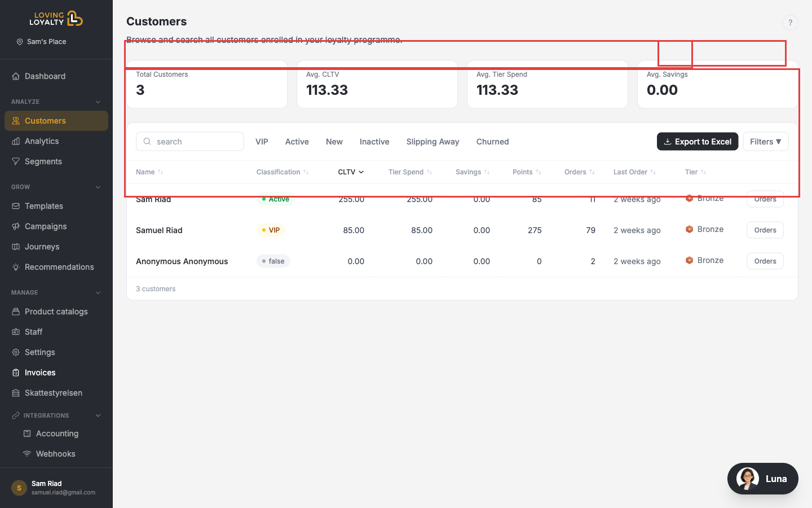
Task: Open the Accounting ledger icon
Action: pyautogui.click(x=27, y=433)
